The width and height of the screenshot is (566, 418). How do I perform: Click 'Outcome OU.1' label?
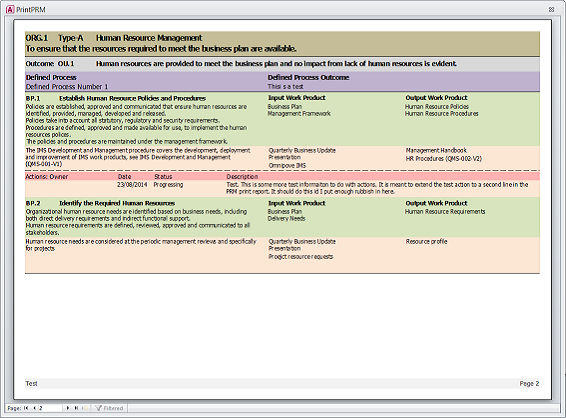pyautogui.click(x=50, y=64)
